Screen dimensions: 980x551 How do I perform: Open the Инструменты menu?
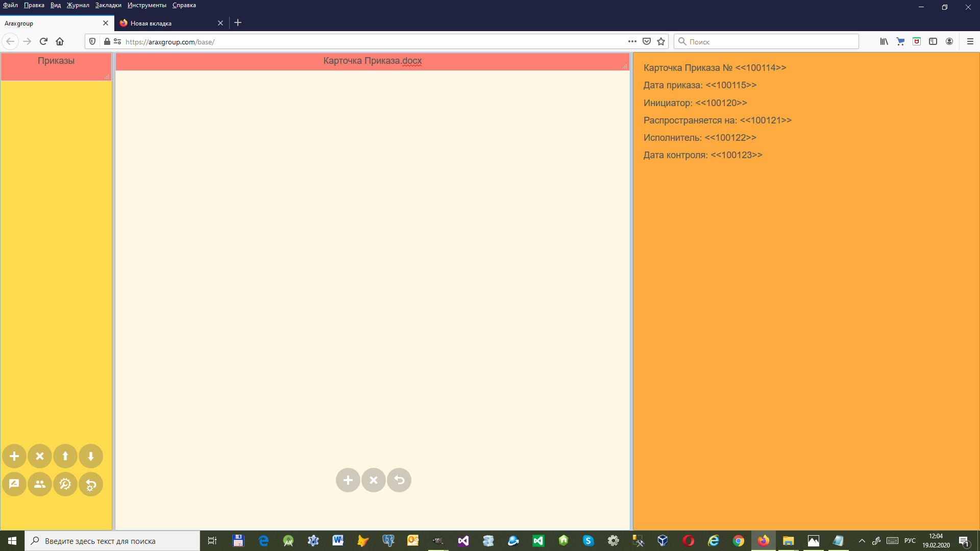click(147, 5)
